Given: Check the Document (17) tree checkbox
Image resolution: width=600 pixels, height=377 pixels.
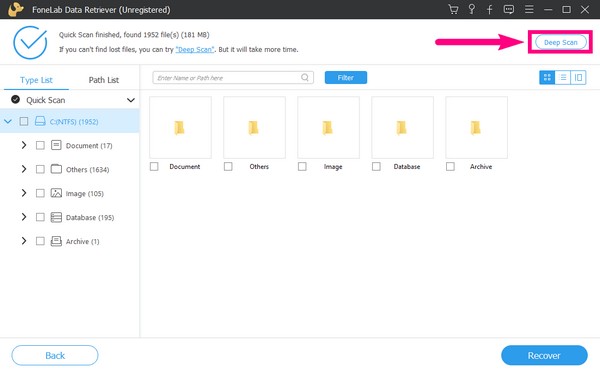Looking at the screenshot, I should [40, 145].
